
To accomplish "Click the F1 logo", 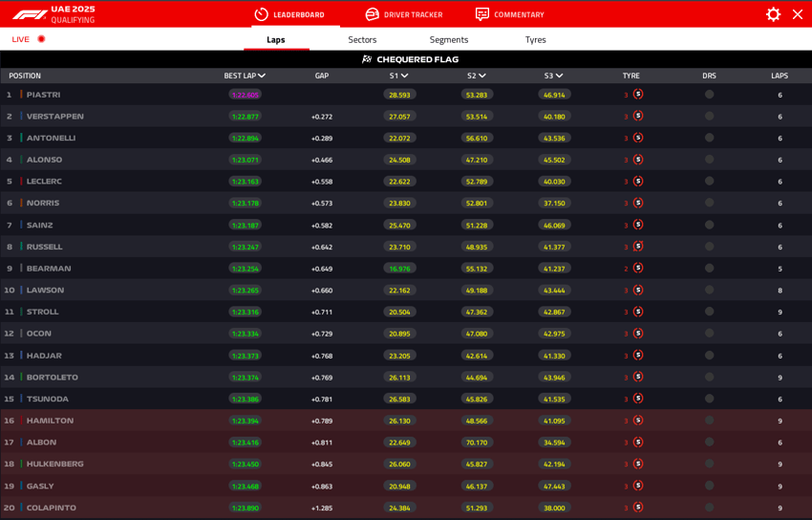I will coord(30,15).
